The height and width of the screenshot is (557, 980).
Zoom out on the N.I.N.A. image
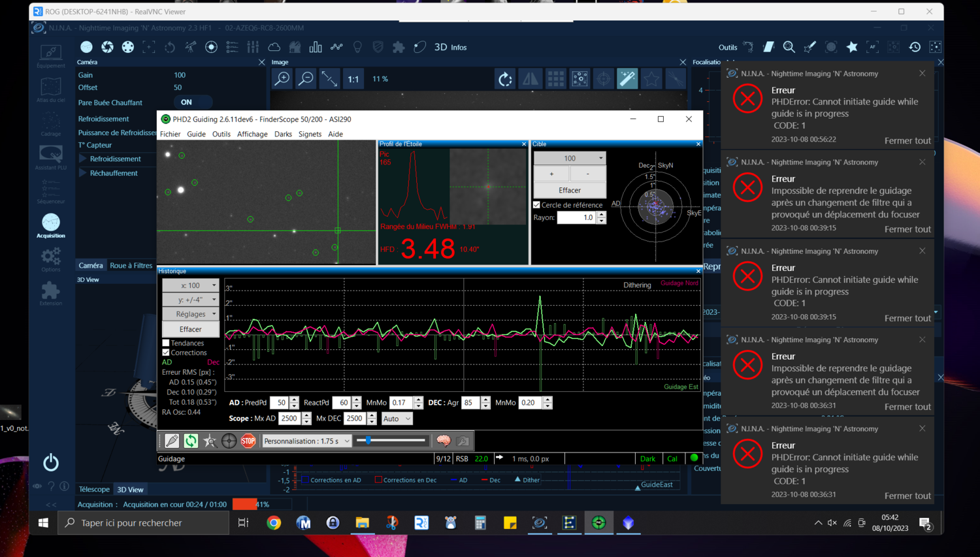[x=306, y=79]
